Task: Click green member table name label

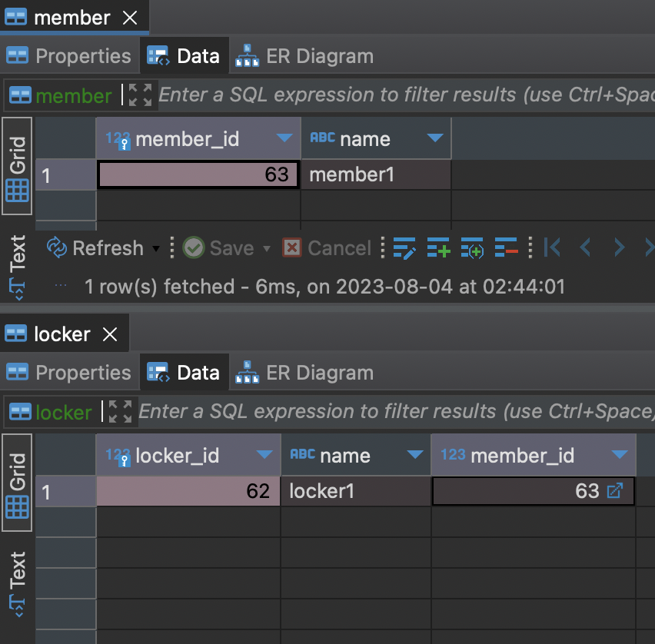Action: [x=74, y=96]
